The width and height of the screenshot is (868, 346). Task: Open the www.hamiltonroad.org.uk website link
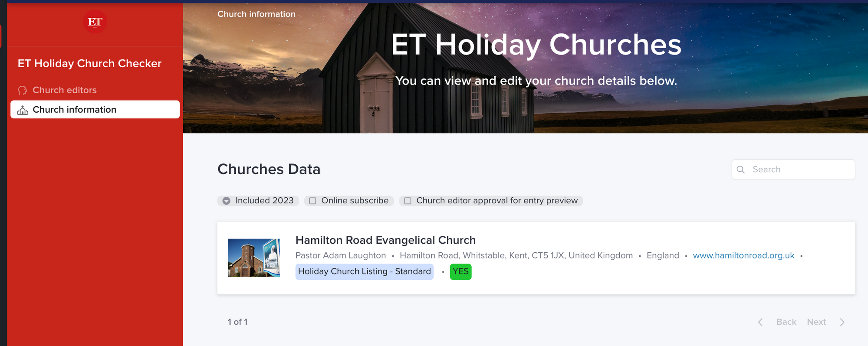click(743, 255)
